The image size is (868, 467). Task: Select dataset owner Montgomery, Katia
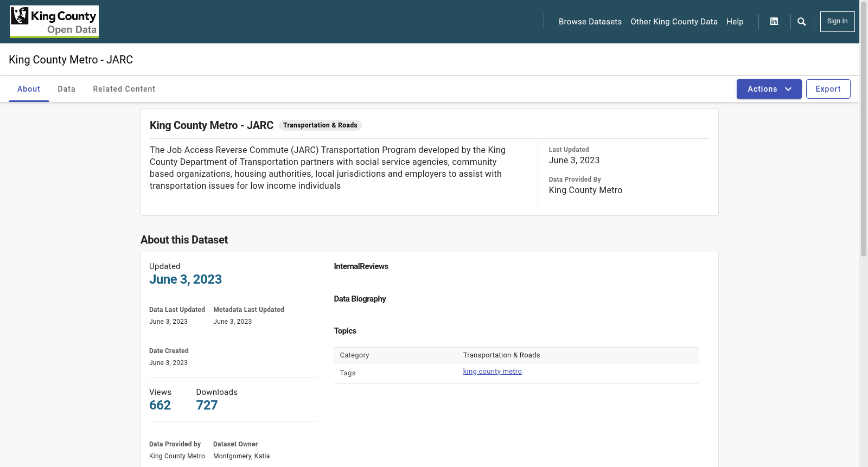click(241, 456)
